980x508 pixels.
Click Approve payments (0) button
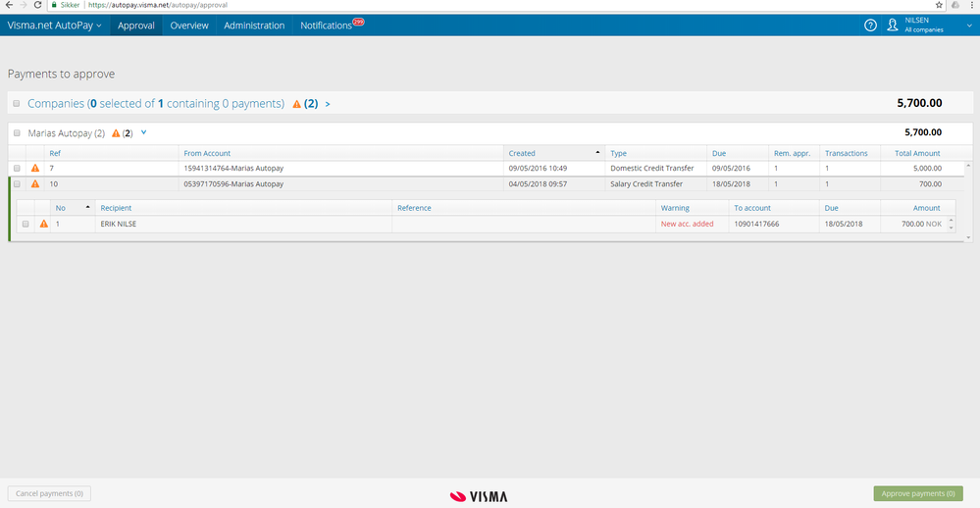(x=918, y=493)
